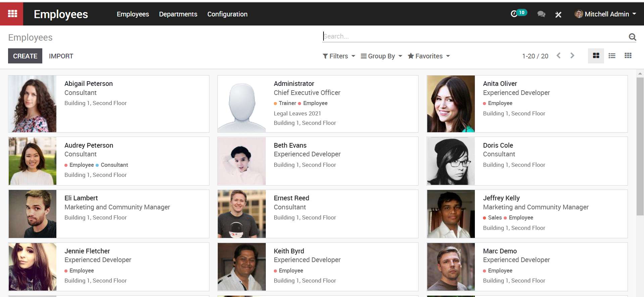This screenshot has width=644, height=297.
Task: Click the name Marc Demo
Action: (x=500, y=251)
